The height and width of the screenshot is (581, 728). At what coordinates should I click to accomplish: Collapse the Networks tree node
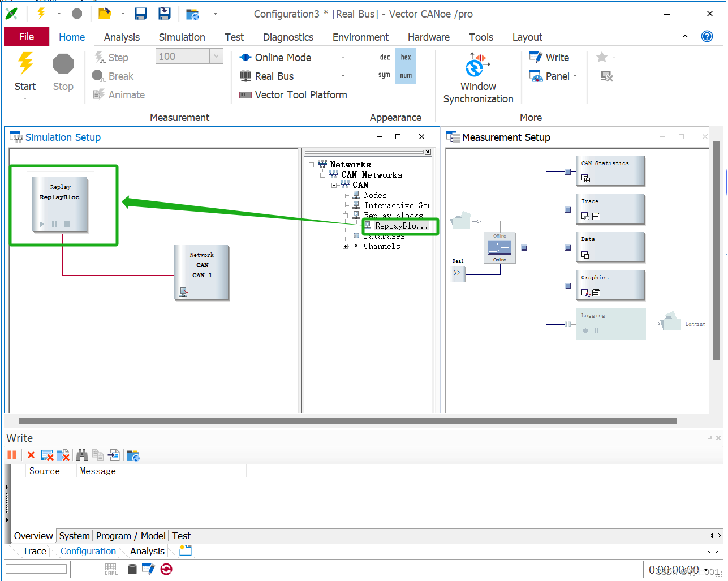[x=312, y=165]
